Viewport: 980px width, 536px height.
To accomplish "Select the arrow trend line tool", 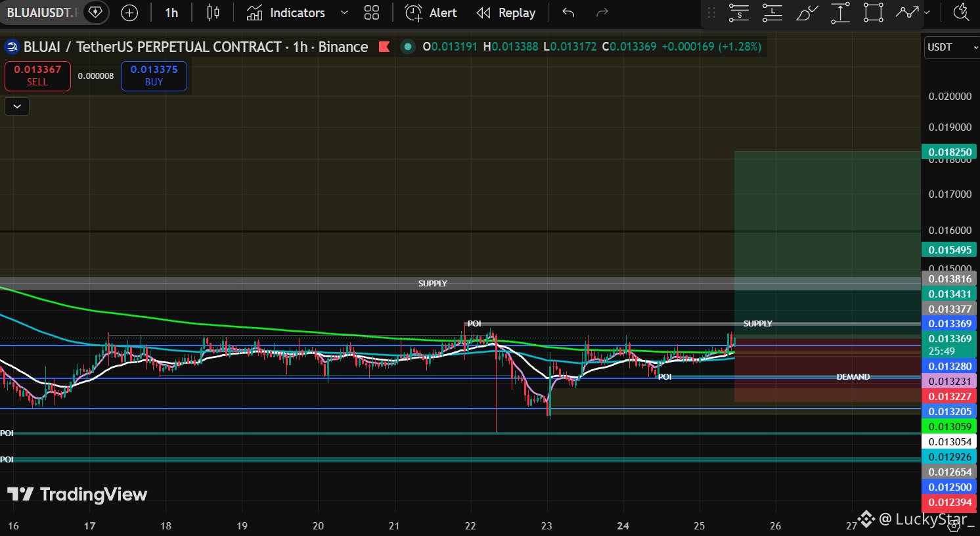I will tap(907, 12).
